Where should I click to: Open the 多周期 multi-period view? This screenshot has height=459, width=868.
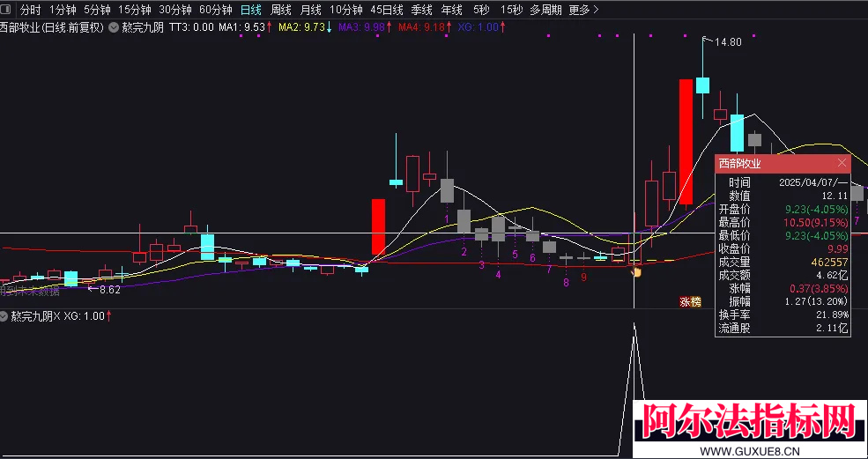pos(545,10)
